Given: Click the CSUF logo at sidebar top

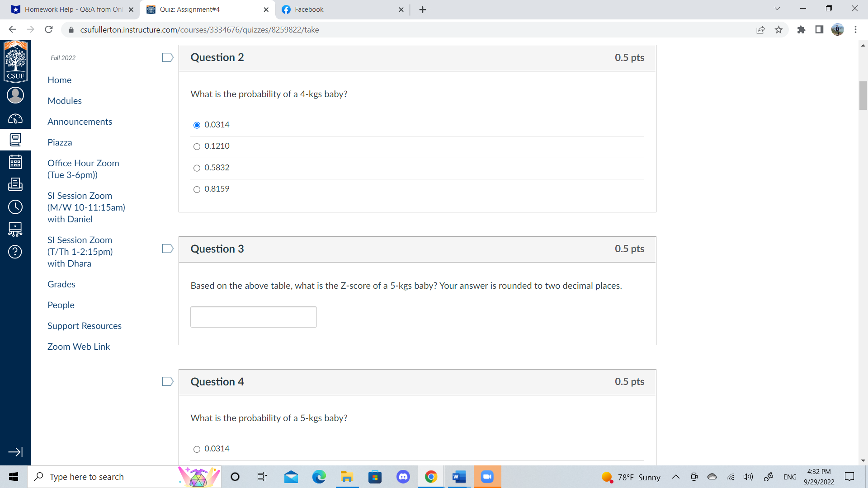Looking at the screenshot, I should coord(15,61).
